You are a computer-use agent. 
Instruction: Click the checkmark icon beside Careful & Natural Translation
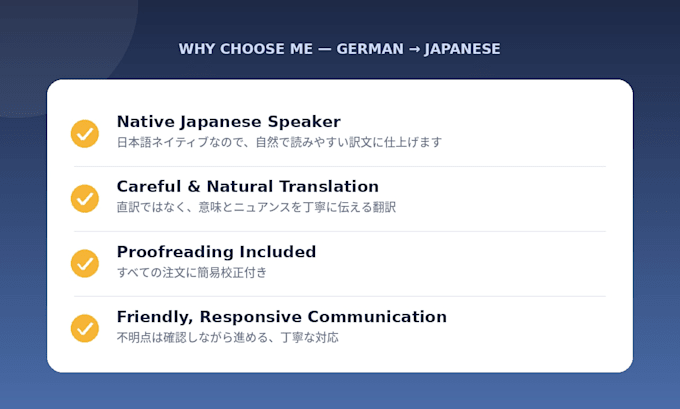(85, 199)
